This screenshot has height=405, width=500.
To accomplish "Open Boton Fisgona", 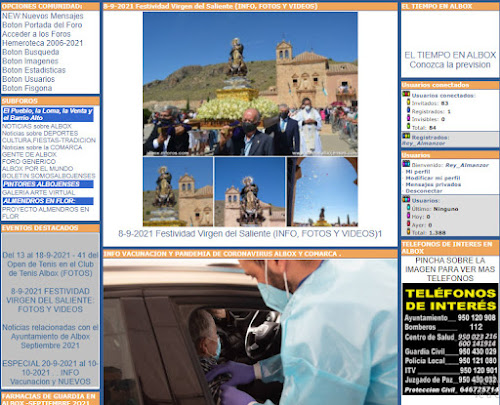I will 27,88.
